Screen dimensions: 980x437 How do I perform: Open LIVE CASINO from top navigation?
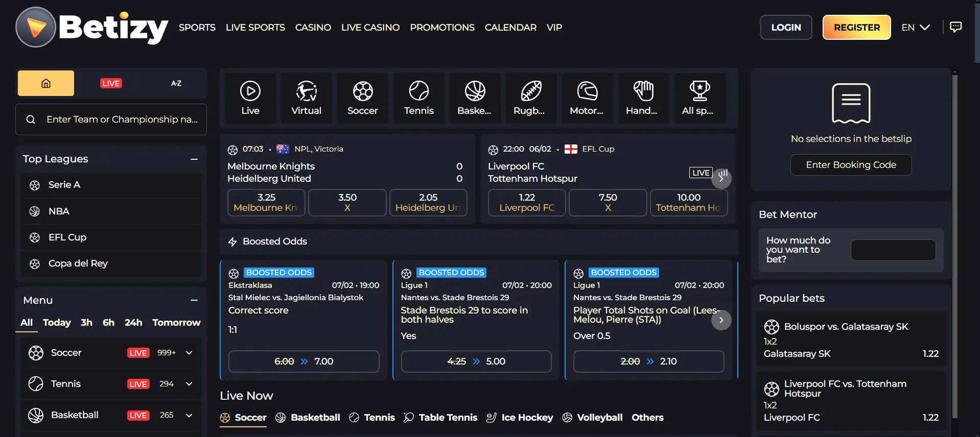[370, 28]
